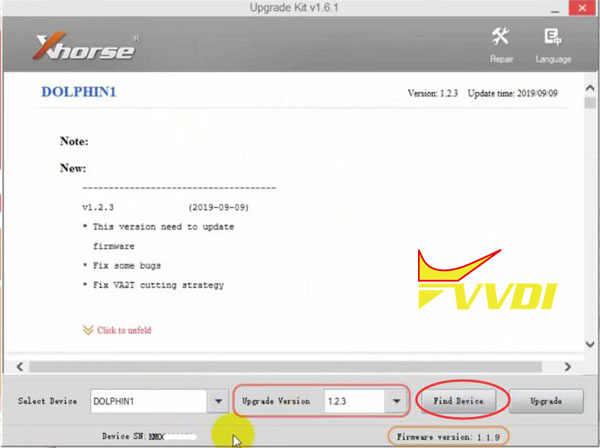Click the "Version: 1.2.3" text
This screenshot has height=448, width=600.
pyautogui.click(x=432, y=93)
